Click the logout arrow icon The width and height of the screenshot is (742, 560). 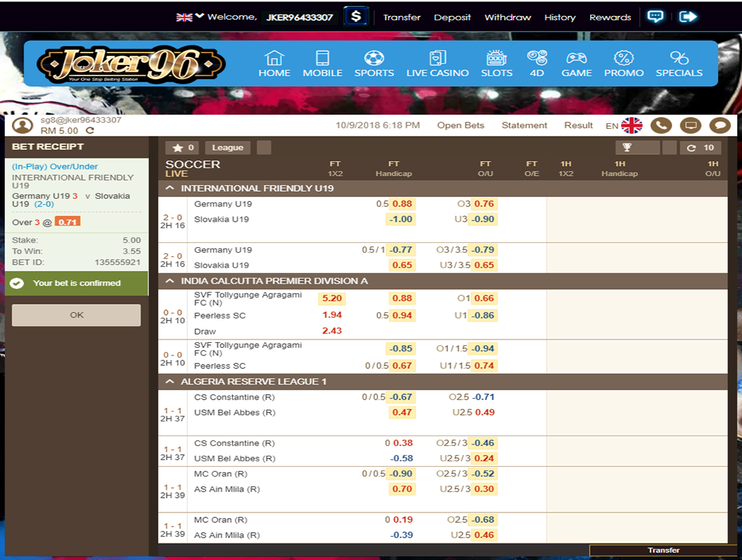coord(688,17)
